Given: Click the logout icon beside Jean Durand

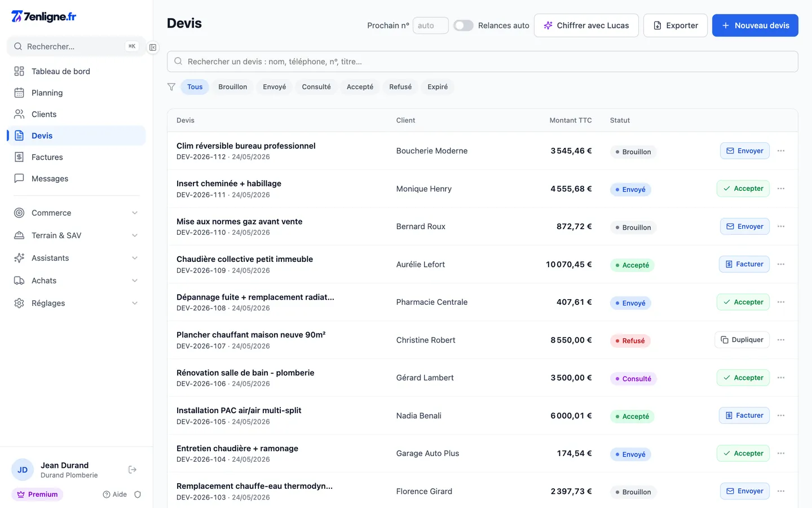Looking at the screenshot, I should pos(133,470).
